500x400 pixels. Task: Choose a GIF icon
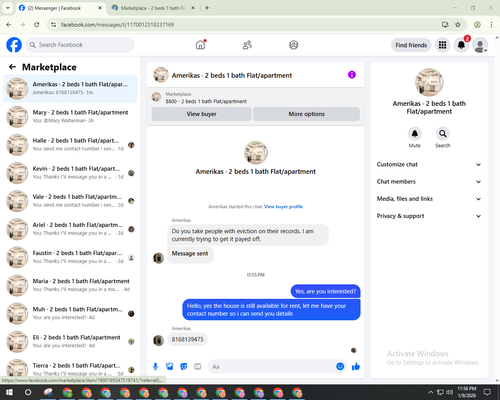click(198, 367)
